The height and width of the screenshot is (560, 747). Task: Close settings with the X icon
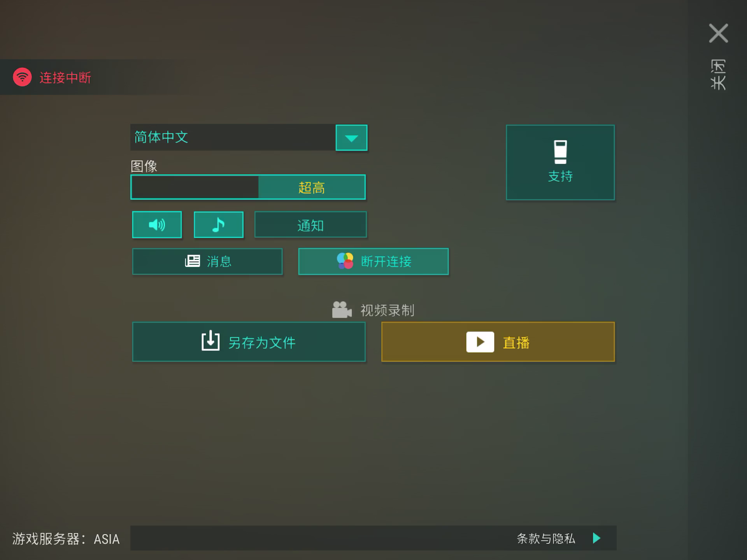(718, 33)
